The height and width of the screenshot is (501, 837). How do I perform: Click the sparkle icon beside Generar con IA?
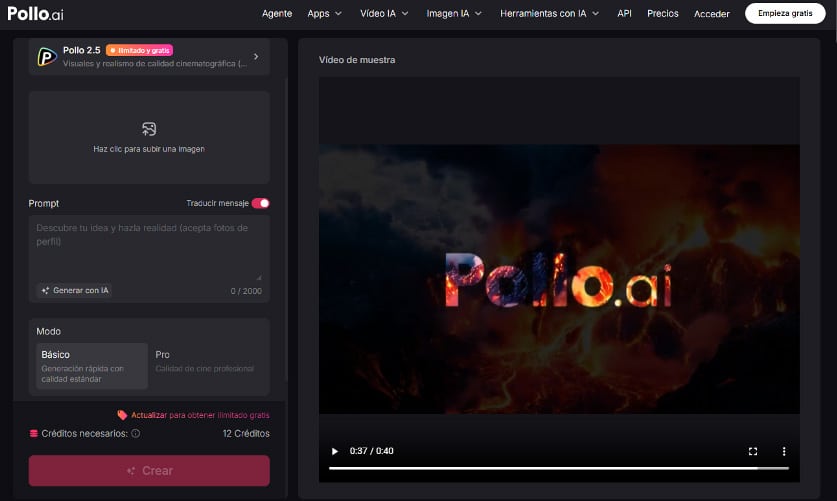(45, 290)
